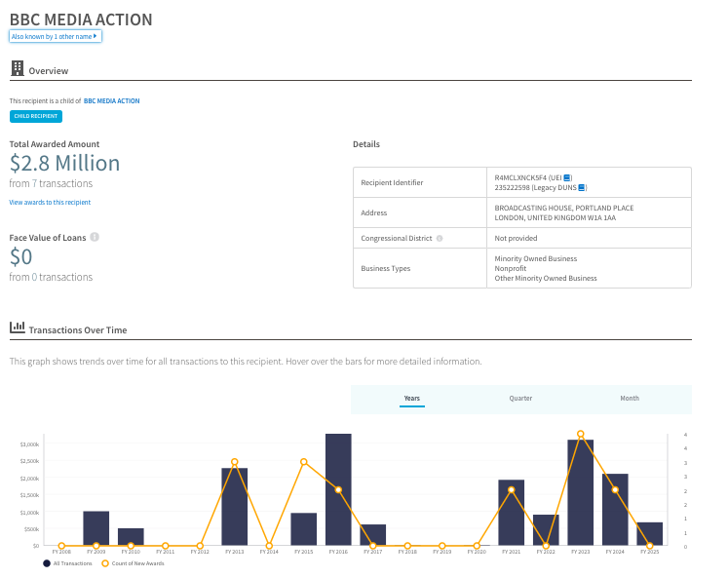Switch the graph to Month view
The width and height of the screenshot is (728, 578).
tap(630, 399)
